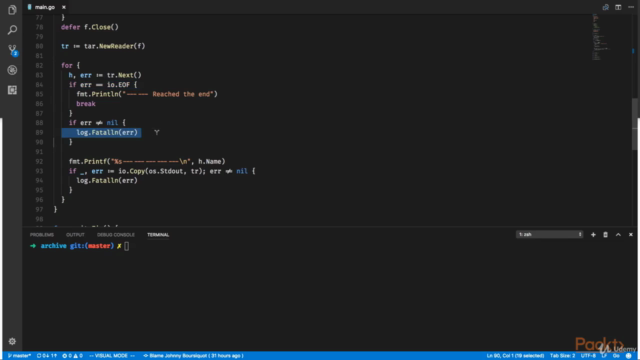
Task: Click the master branch in status bar
Action: tap(19, 356)
